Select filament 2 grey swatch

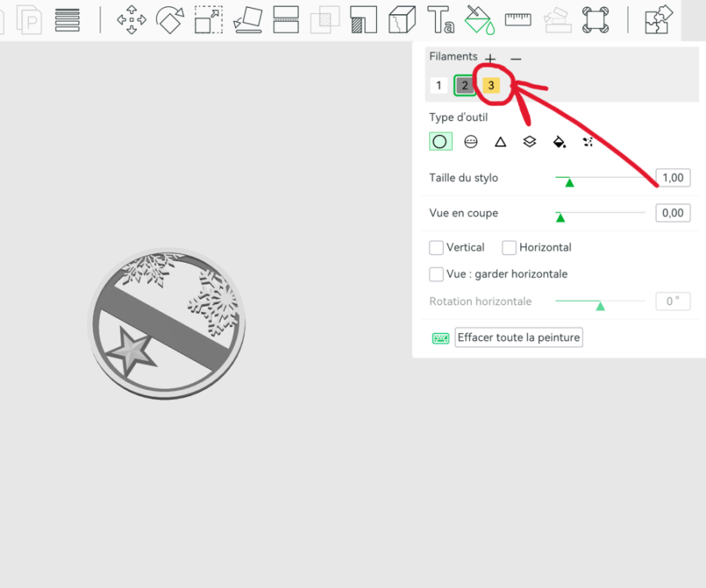click(x=465, y=85)
